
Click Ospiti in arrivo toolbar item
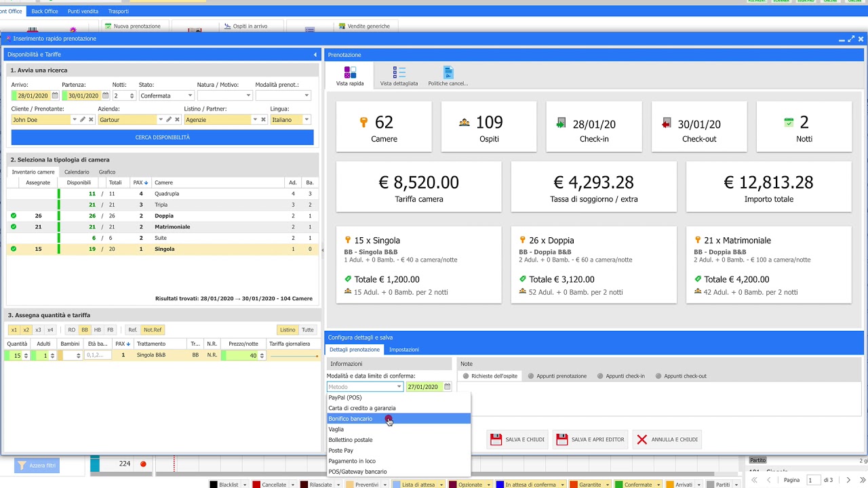click(245, 26)
